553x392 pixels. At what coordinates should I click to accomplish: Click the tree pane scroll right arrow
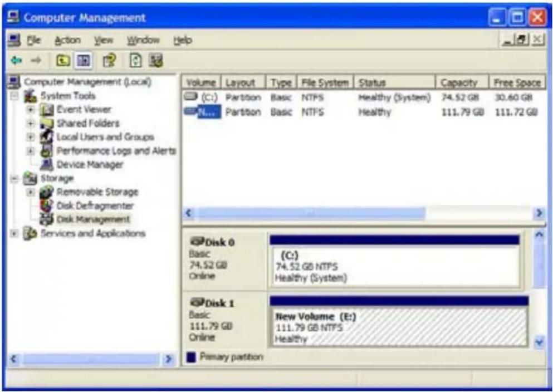pyautogui.click(x=169, y=359)
